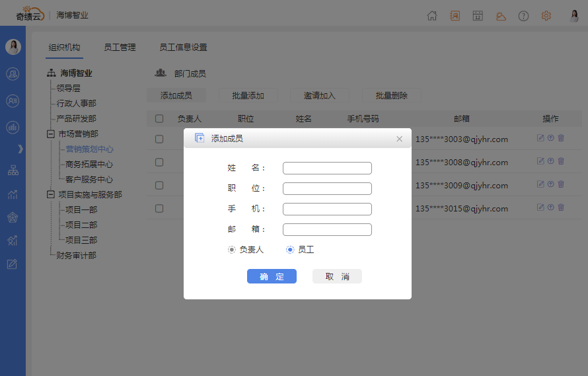Expand the sidebar with the double chevron
The height and width of the screenshot is (376, 588).
[20, 149]
